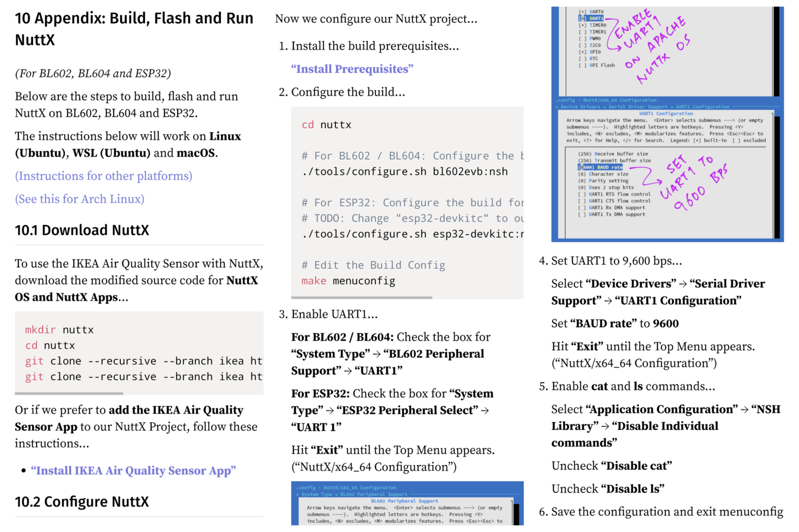Click the "10.1 Download NuttX" heading

82,230
